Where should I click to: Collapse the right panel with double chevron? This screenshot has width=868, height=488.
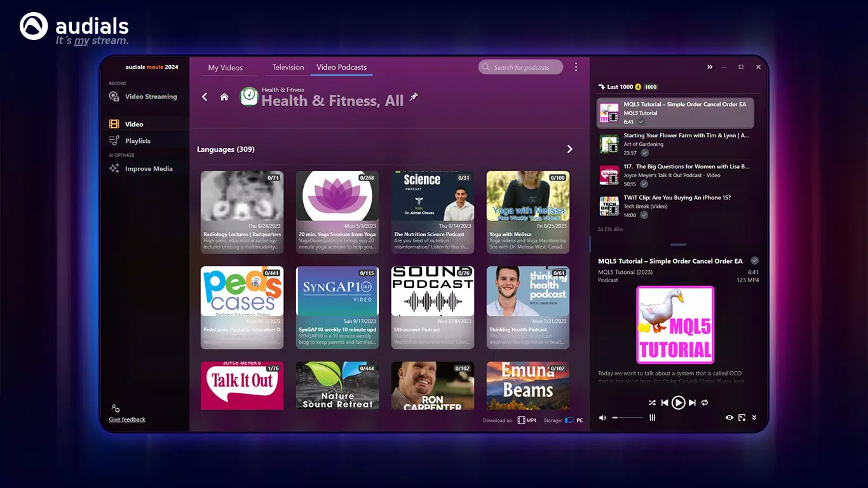point(710,67)
